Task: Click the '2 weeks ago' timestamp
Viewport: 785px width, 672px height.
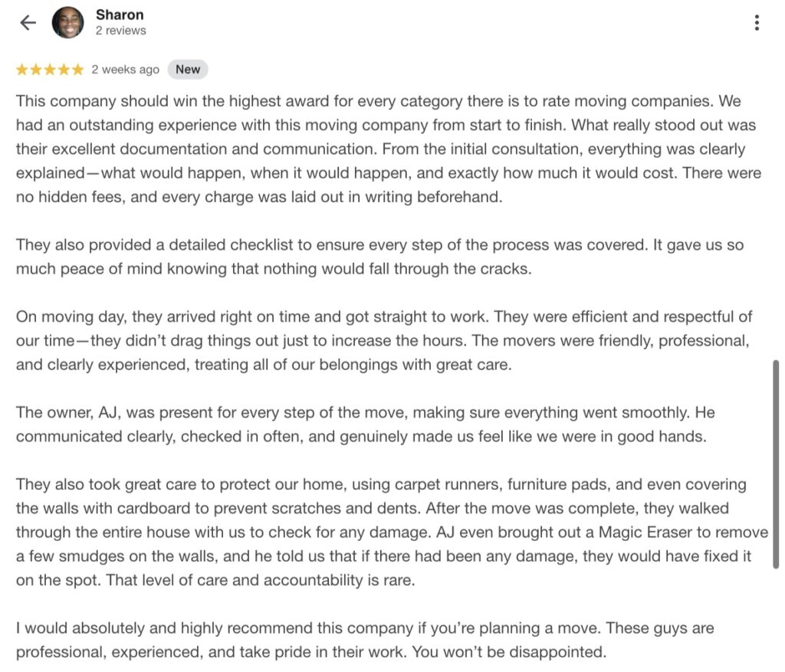Action: 125,70
